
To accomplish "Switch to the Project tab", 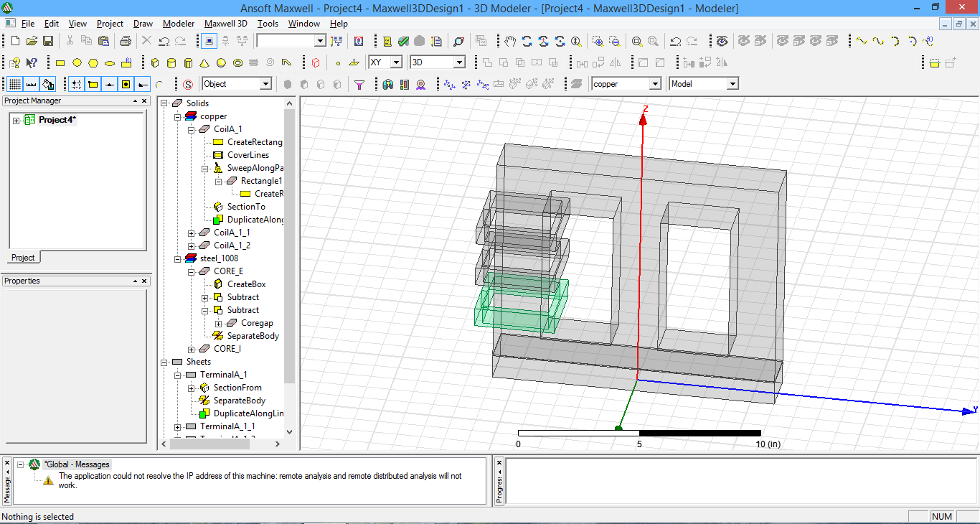I will [23, 257].
